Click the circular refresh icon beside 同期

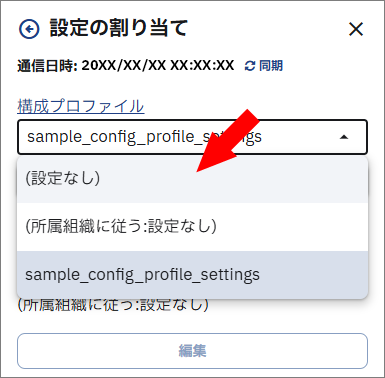click(x=250, y=66)
